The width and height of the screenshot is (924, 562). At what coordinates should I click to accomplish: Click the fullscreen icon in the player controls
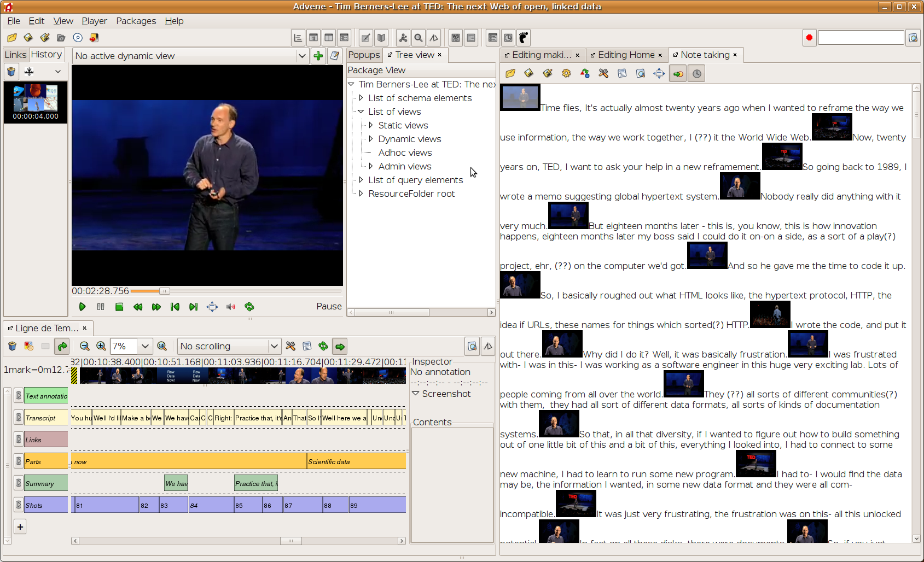[212, 307]
